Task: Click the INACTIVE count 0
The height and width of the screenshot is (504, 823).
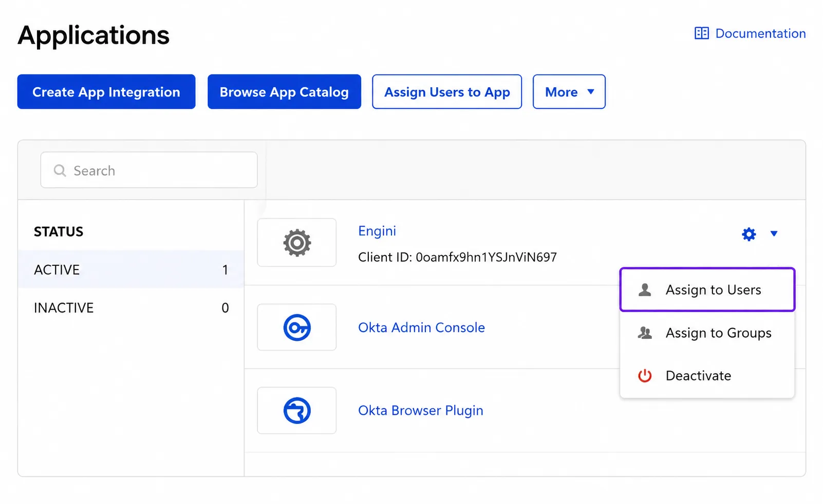Action: 225,308
